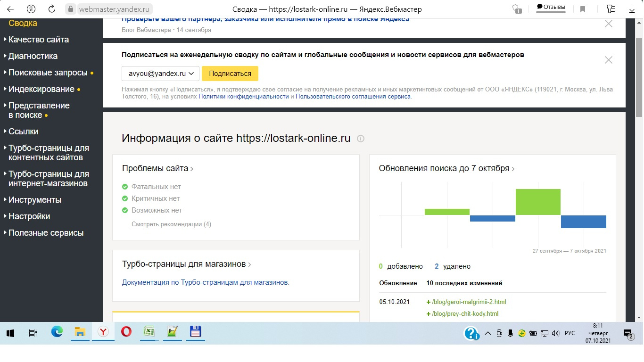This screenshot has height=362, width=644.
Task: Expand the Индексирование sidebar section
Action: [x=41, y=89]
